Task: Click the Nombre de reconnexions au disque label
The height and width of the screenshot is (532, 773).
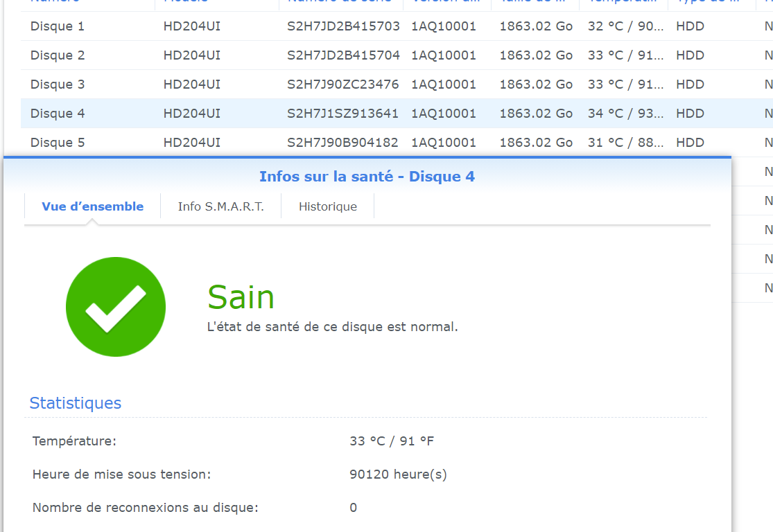Action: pos(146,507)
